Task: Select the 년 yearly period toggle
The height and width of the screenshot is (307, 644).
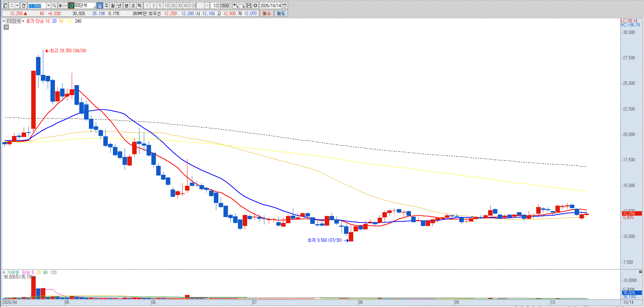Action: (x=119, y=5)
